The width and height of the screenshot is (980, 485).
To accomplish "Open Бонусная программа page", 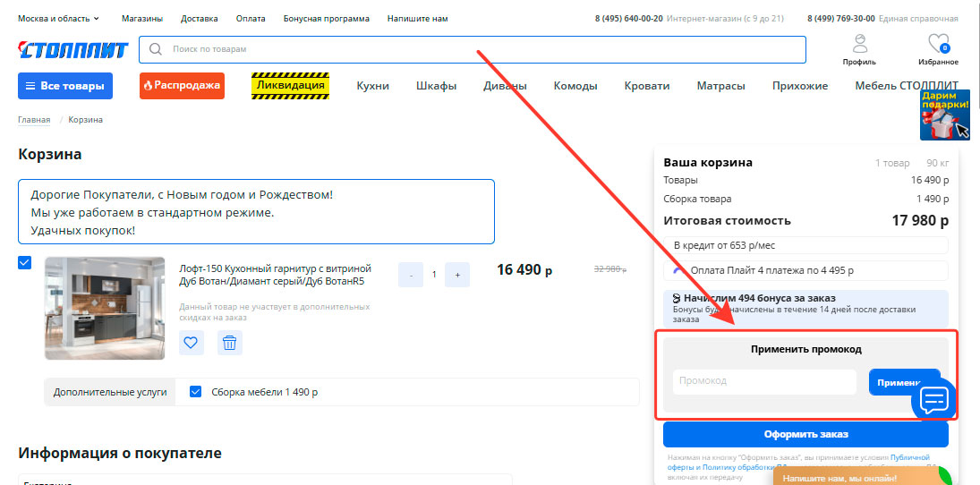I will click(327, 19).
